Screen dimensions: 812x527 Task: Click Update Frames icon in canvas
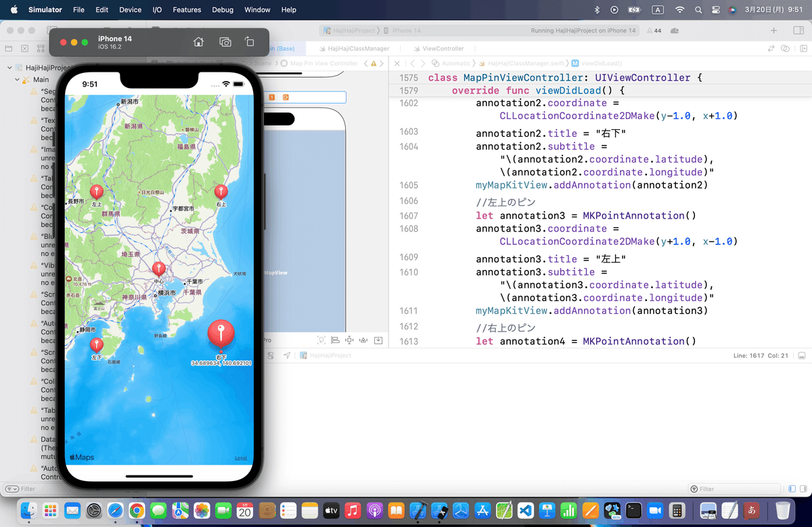point(321,340)
